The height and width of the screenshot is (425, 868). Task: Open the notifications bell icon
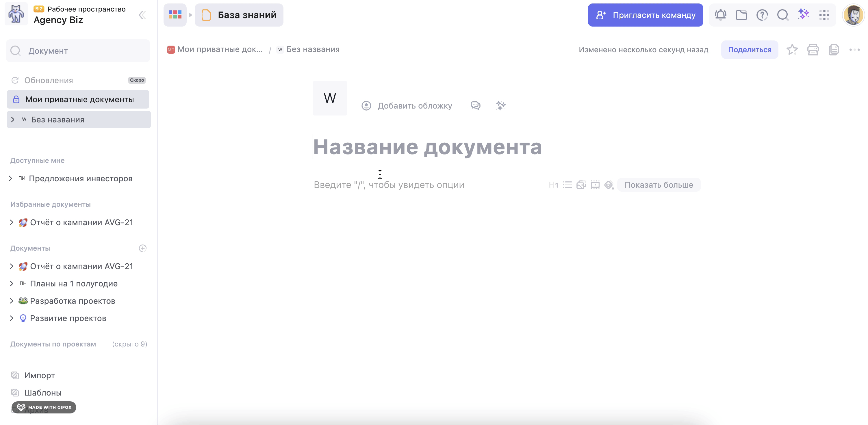coord(720,15)
